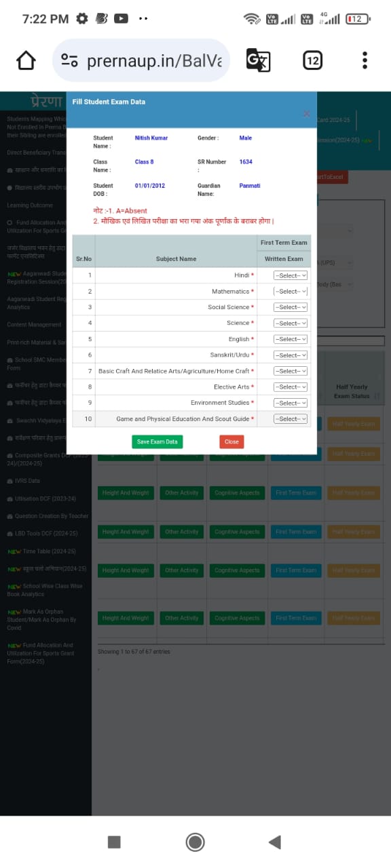This screenshot has width=391, height=868.
Task: Expand the Elective Arts select dropdown
Action: click(291, 387)
